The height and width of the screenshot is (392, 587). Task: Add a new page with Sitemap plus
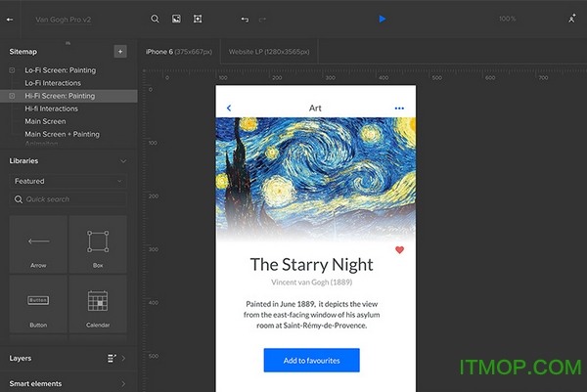(x=119, y=51)
